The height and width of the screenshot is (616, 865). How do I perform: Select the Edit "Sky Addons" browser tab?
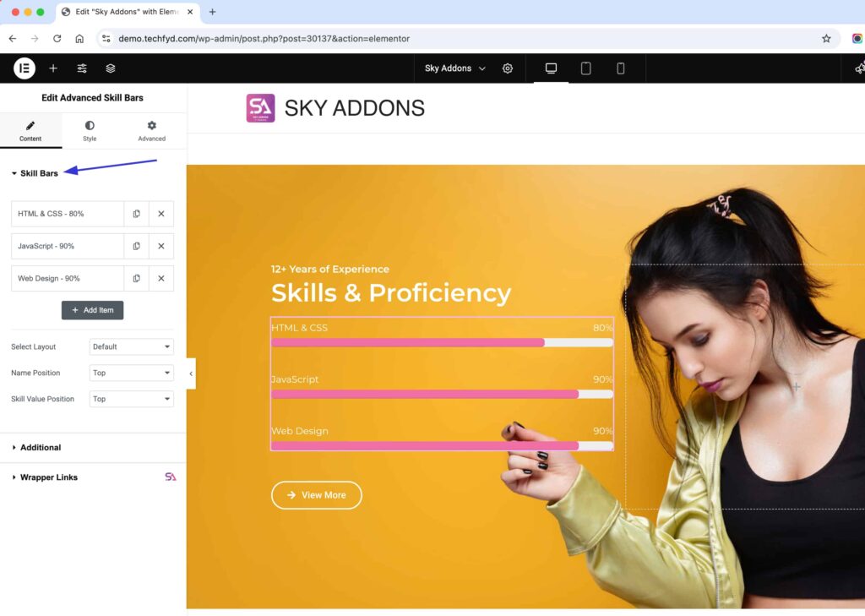(x=127, y=12)
